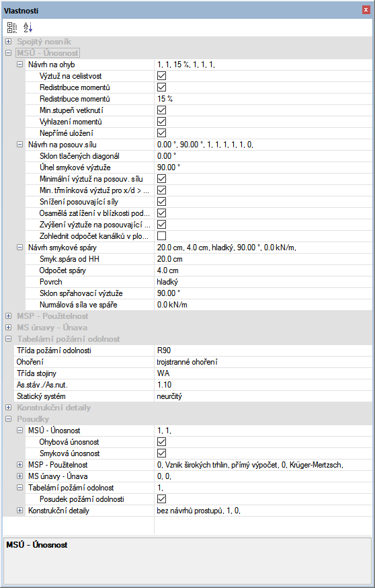This screenshot has width=375, height=588.
Task: Edit Redistribuce momentů value 15 %
Action: coord(263,99)
